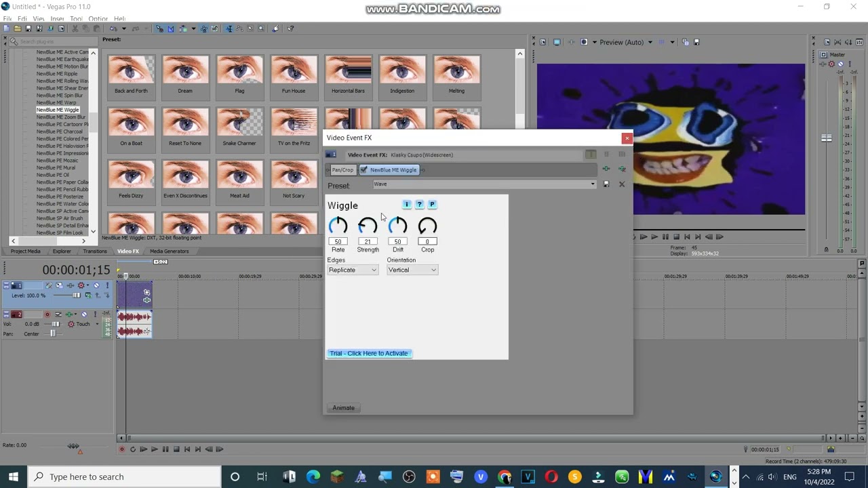Click the Event FX icon on video clip
The width and height of the screenshot is (868, 488).
pyautogui.click(x=147, y=300)
